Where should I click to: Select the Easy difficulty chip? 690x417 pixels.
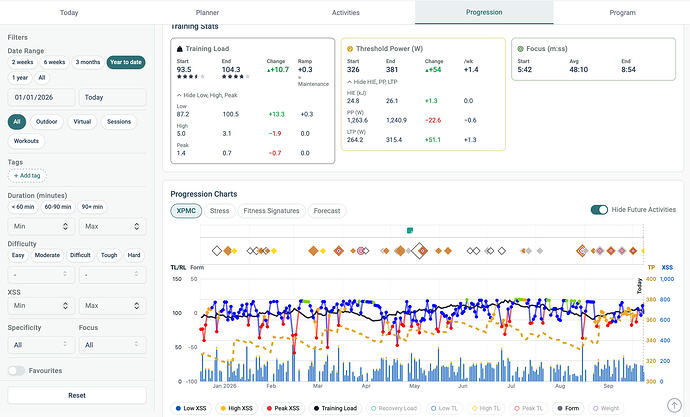18,255
